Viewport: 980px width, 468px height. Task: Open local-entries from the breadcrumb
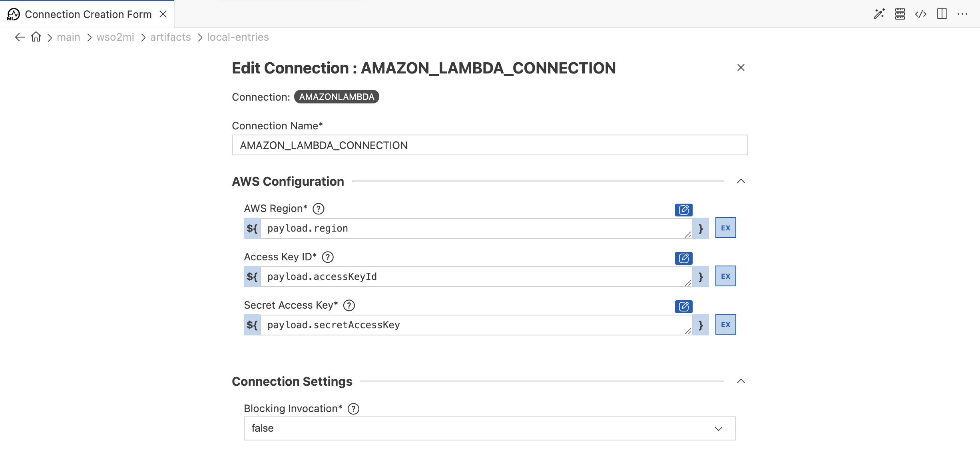click(x=237, y=37)
